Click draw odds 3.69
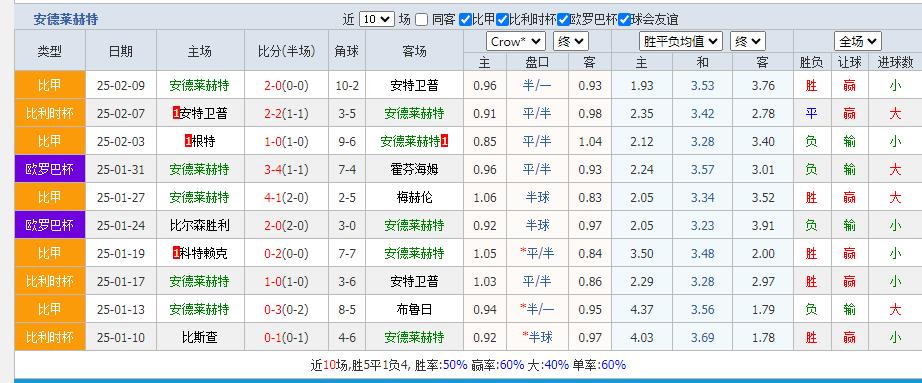 pos(703,337)
